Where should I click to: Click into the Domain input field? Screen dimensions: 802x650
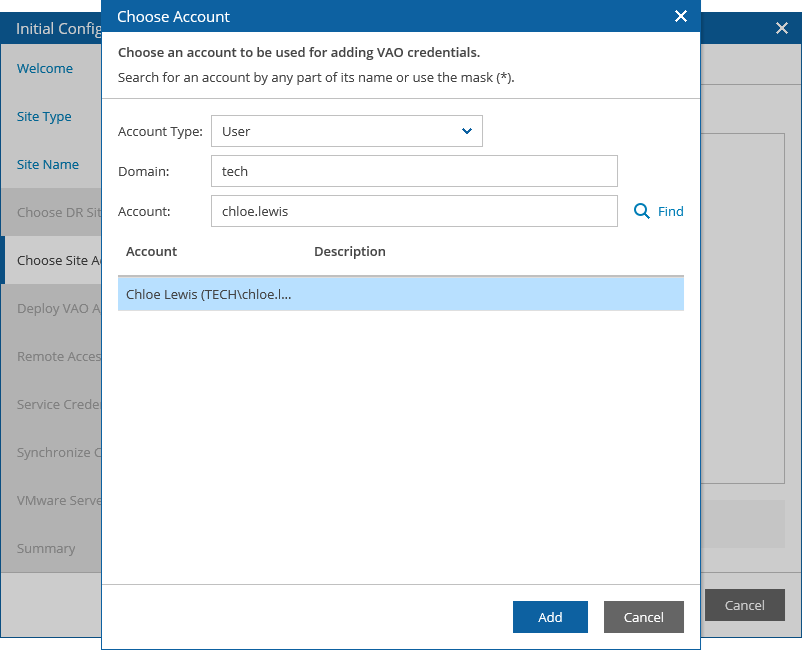tap(414, 171)
